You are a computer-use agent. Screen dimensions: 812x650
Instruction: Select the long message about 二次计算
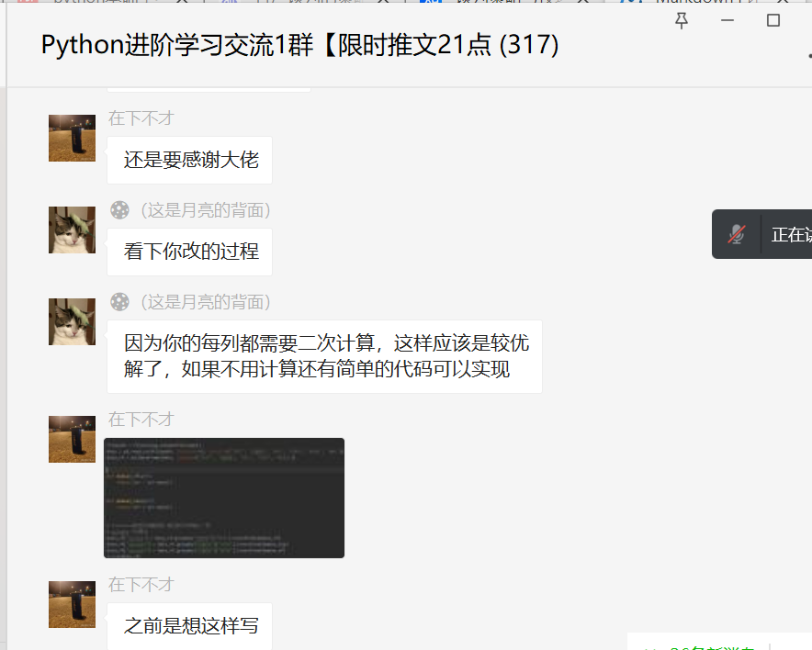(x=324, y=356)
